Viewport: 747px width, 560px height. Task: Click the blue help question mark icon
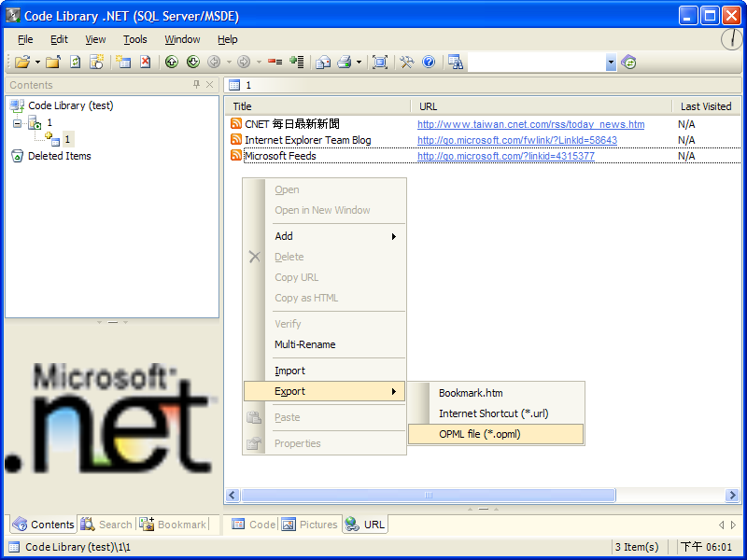tap(429, 62)
